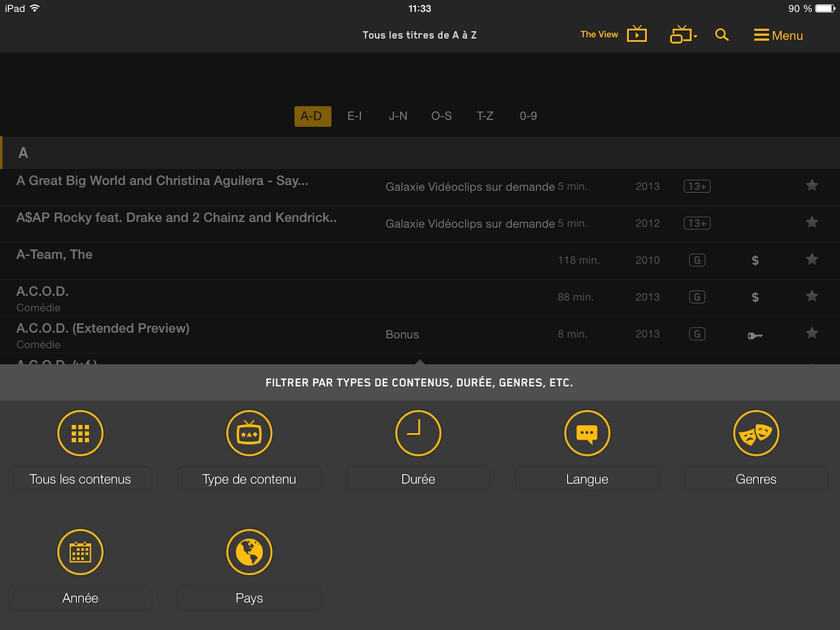This screenshot has width=840, height=630.
Task: Tap the Année calendar icon
Action: point(80,552)
